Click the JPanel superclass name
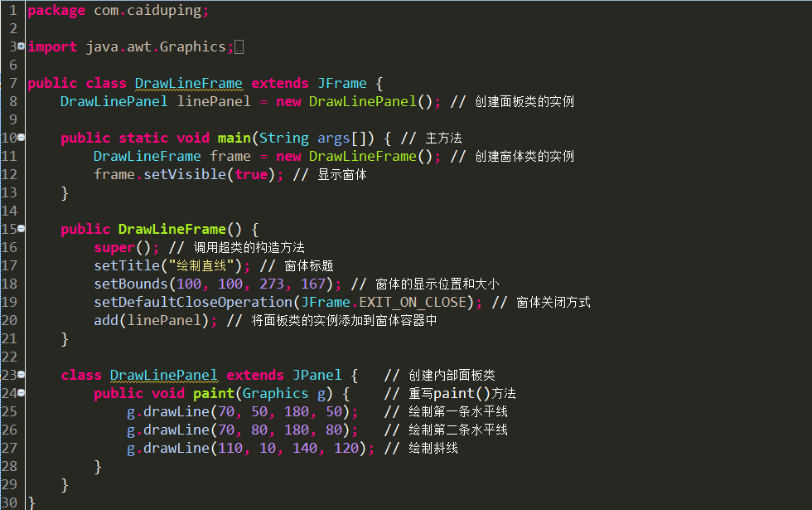 point(317,375)
